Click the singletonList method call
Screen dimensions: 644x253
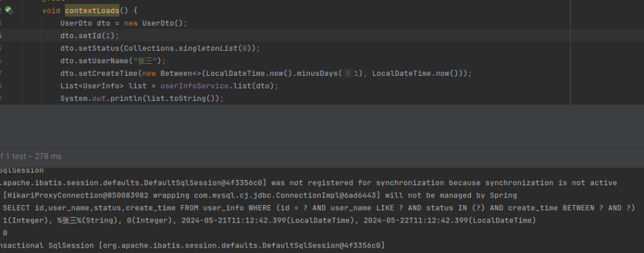click(x=209, y=48)
